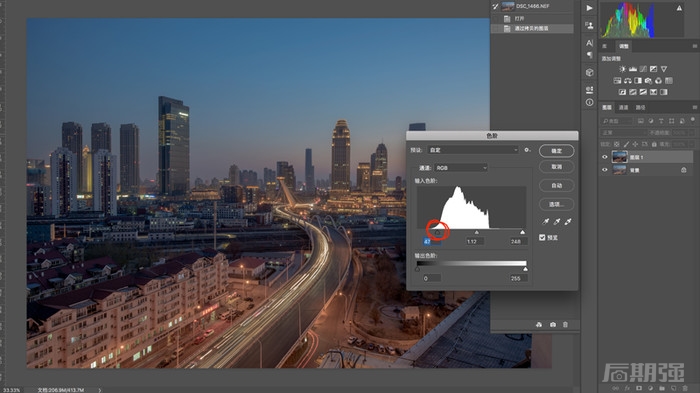Add a Posterize adjustment layer

[x=633, y=92]
